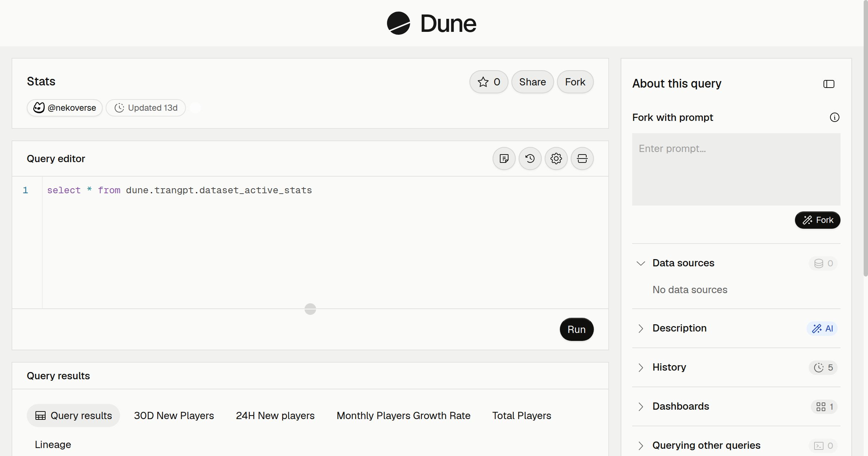Run the query
868x456 pixels.
coord(576,329)
